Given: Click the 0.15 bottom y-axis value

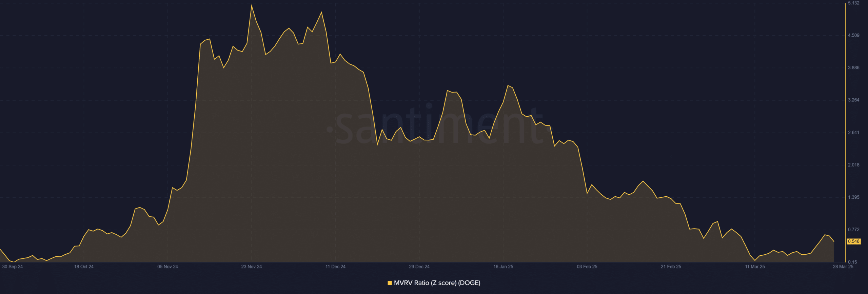Looking at the screenshot, I should [x=852, y=262].
